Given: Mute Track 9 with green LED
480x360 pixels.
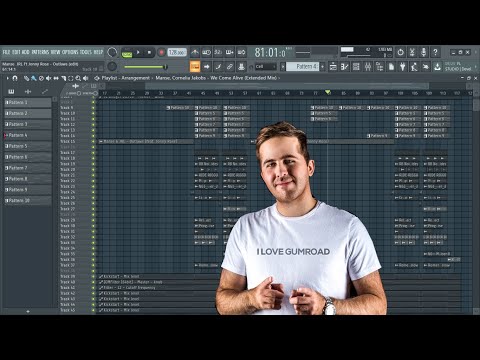Looking at the screenshot, I should (93, 108).
